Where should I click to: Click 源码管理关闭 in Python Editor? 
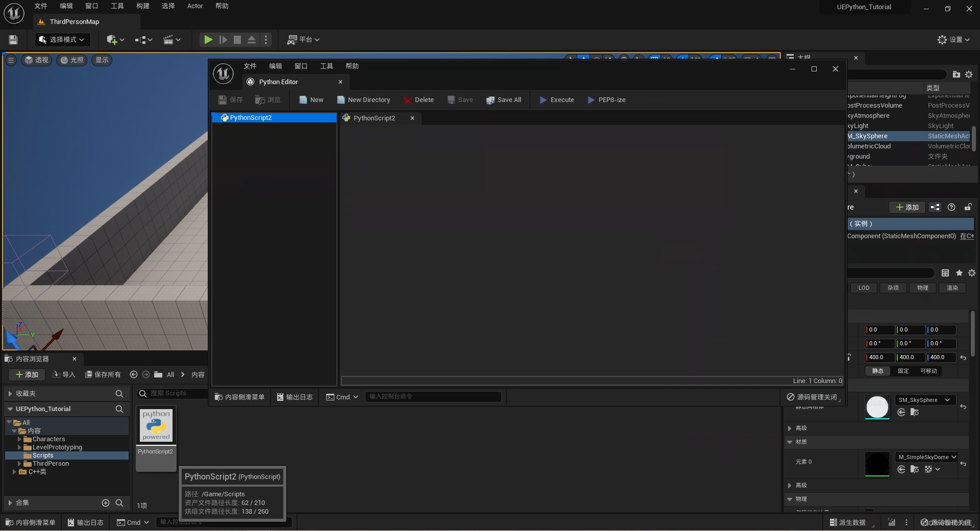click(812, 397)
